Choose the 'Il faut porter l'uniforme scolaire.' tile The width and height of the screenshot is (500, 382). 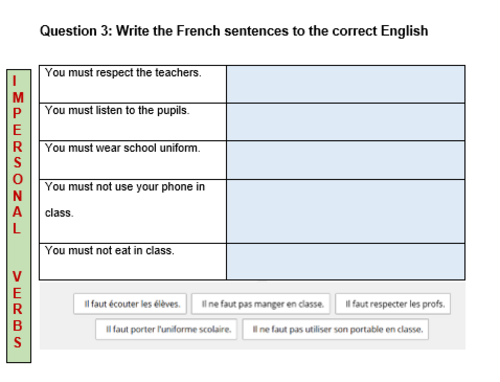coord(166,329)
